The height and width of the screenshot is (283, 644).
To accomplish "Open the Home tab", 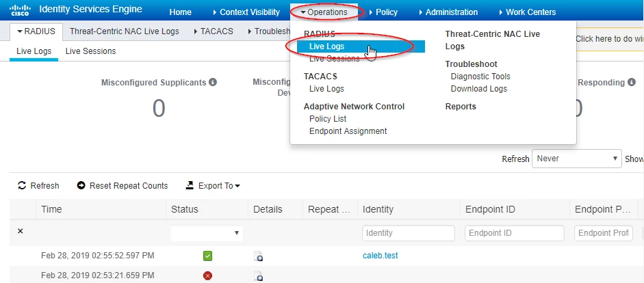I will 180,12.
